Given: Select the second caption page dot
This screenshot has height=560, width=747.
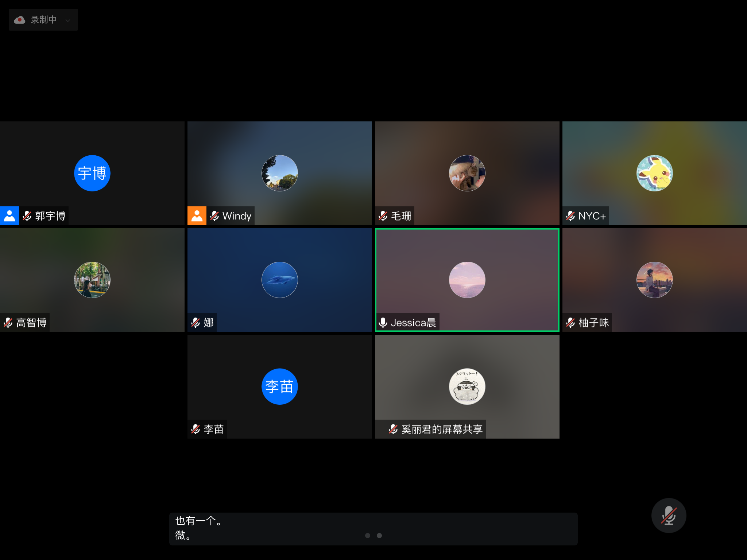Looking at the screenshot, I should [x=379, y=536].
